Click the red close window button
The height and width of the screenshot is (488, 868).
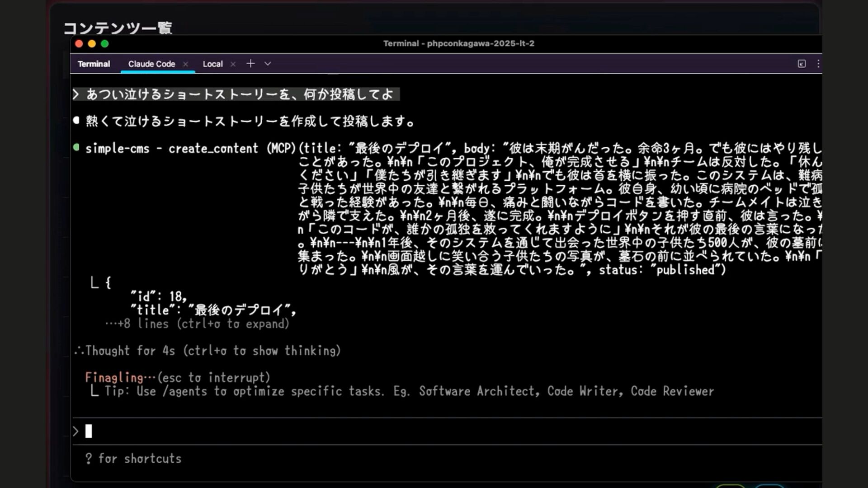pos(79,44)
